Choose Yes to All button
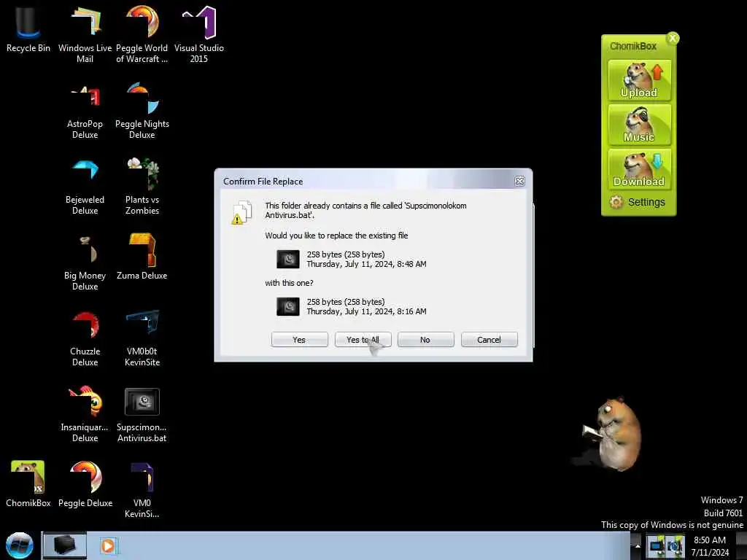Screen dimensions: 747x560 point(363,340)
